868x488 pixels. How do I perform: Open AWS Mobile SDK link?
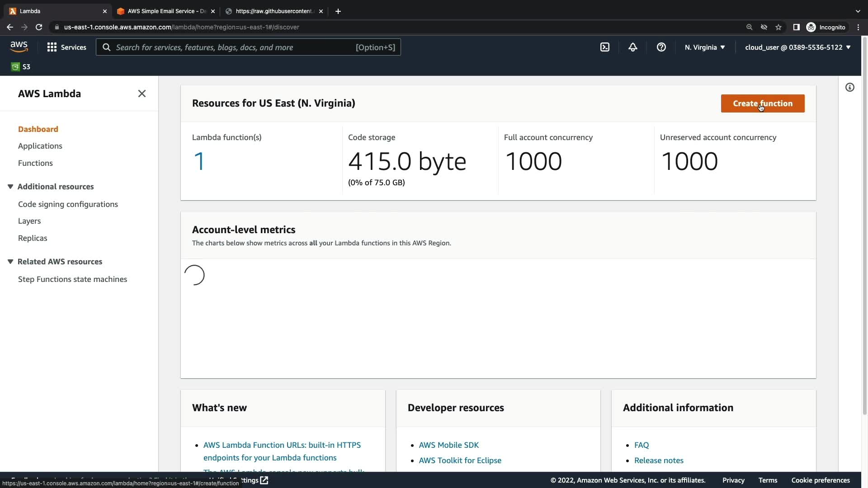click(448, 445)
